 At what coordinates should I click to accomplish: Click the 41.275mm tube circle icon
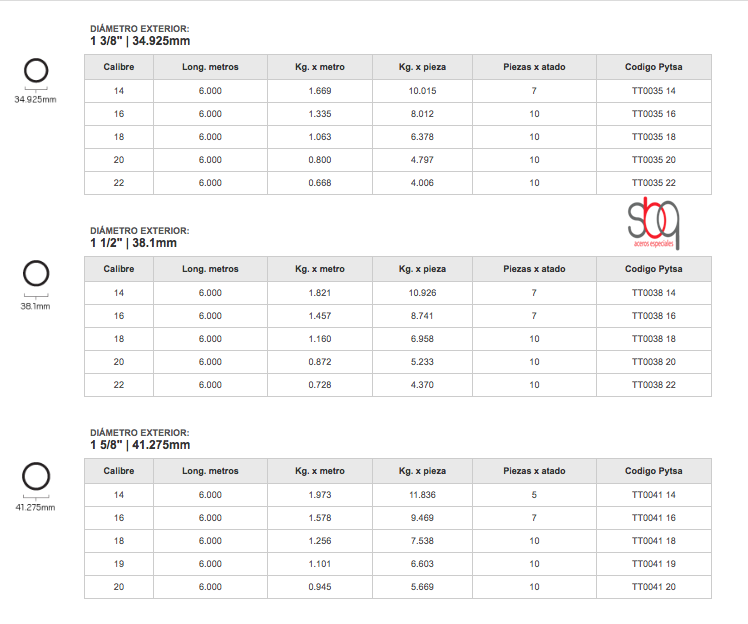[x=35, y=476]
